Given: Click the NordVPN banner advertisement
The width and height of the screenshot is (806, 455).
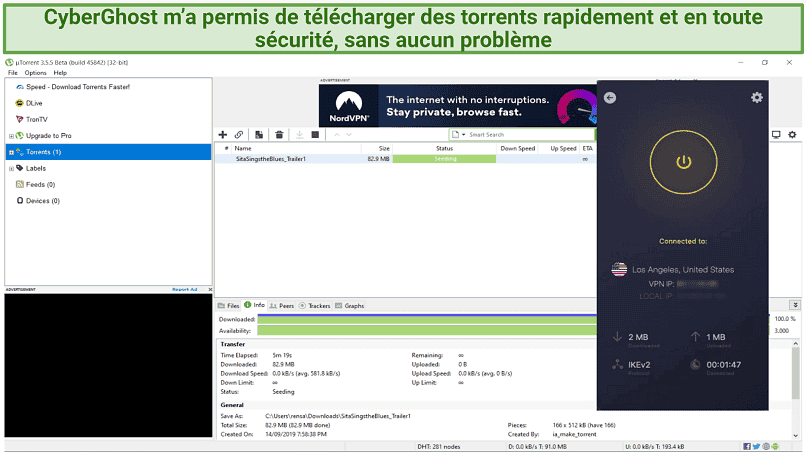Looking at the screenshot, I should [457, 106].
